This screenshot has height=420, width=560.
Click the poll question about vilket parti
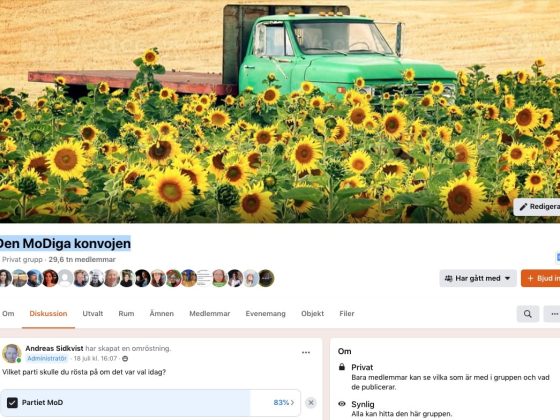pos(84,372)
